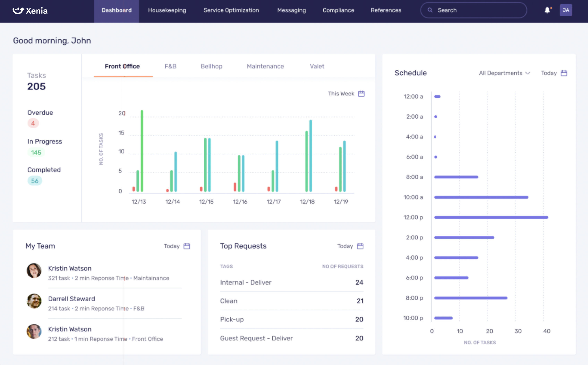This screenshot has height=365, width=588.
Task: Click the In Progress 145 badge
Action: 36,153
